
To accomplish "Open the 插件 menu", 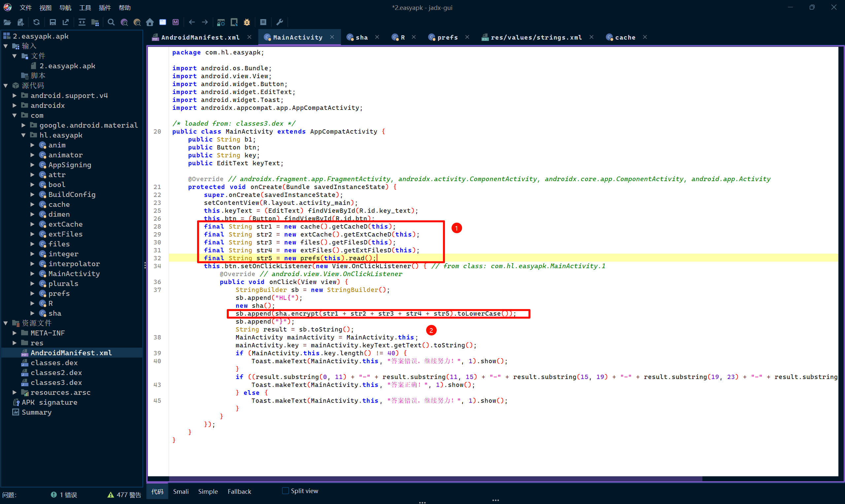I will coord(105,8).
